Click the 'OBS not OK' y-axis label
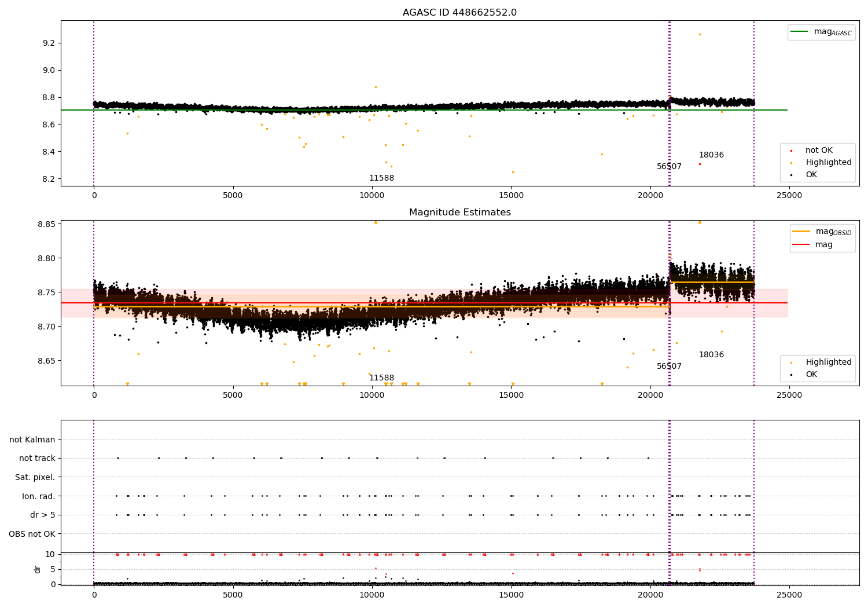 point(32,534)
